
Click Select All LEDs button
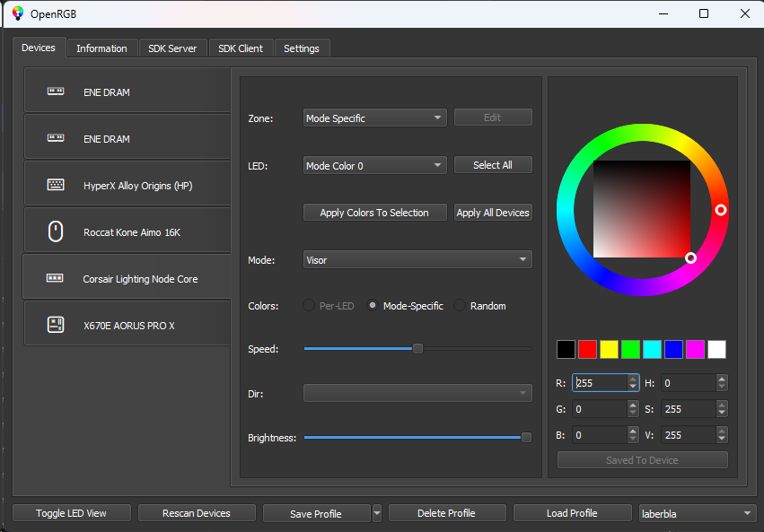(493, 165)
